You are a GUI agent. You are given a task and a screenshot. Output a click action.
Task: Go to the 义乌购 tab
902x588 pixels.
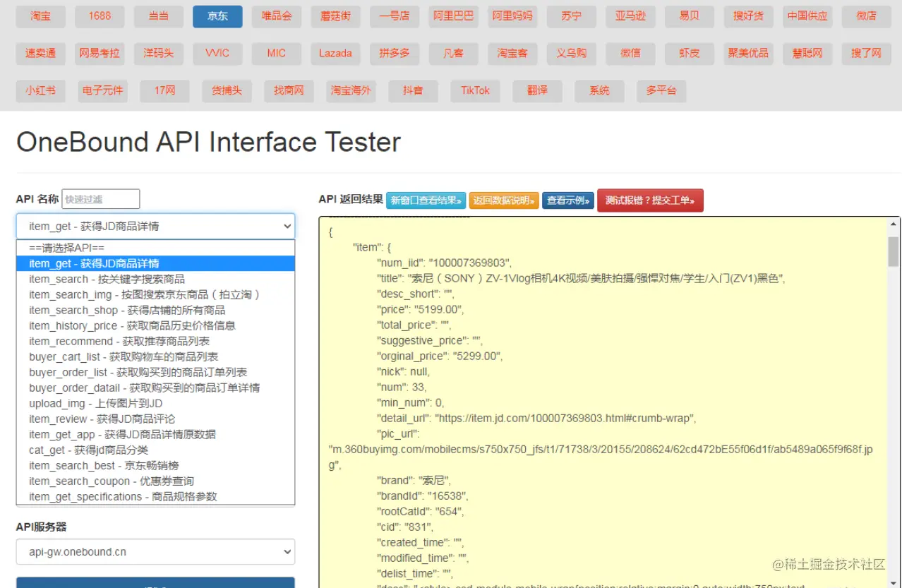coord(572,54)
